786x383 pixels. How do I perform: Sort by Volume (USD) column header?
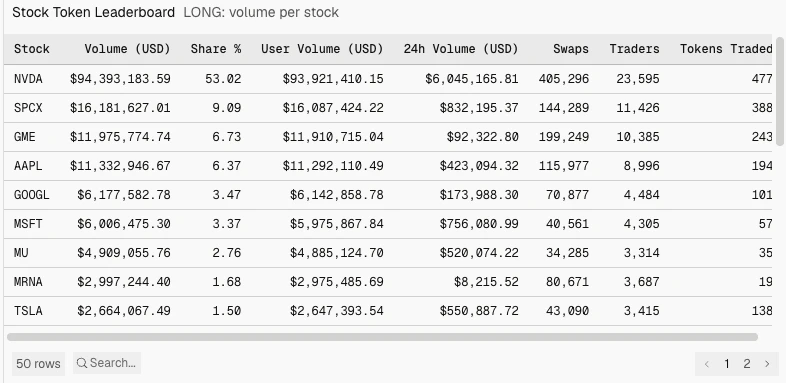click(x=127, y=49)
